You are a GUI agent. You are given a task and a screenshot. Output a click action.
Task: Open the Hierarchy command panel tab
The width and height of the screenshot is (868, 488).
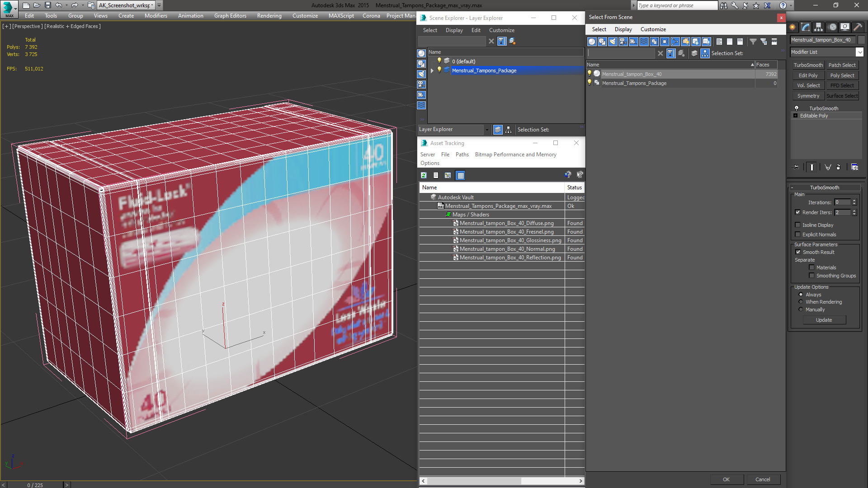point(818,28)
